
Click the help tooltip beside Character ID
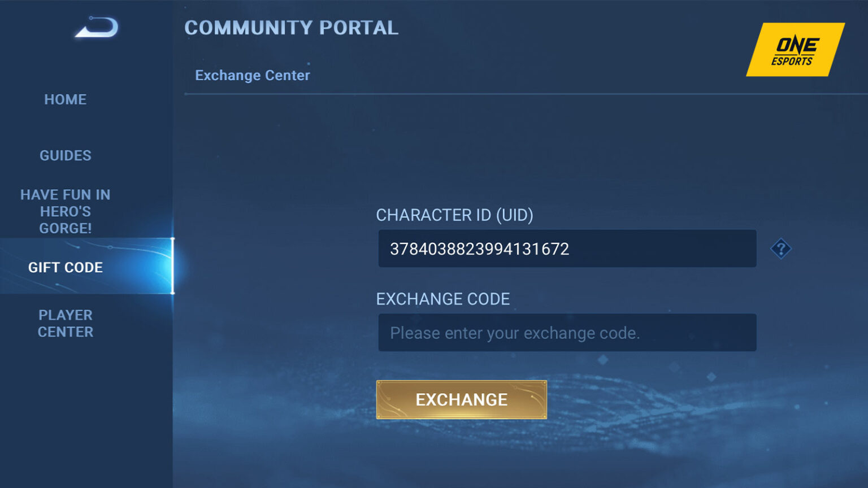781,249
